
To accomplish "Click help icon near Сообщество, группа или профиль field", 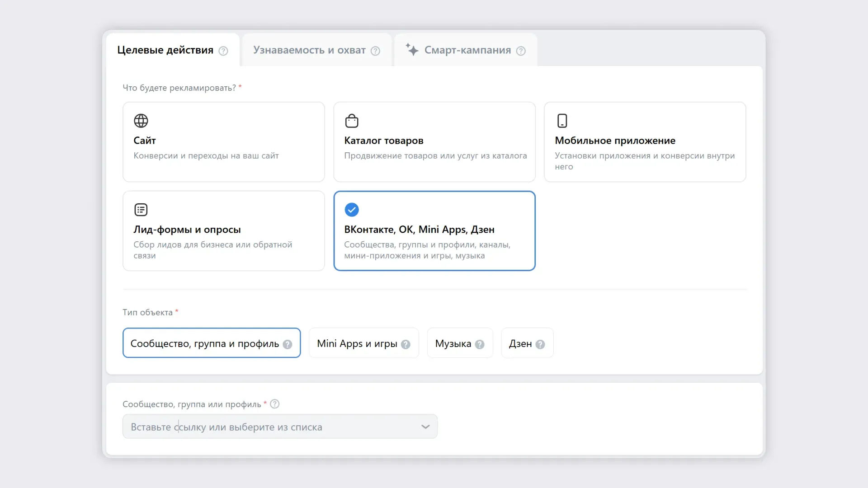I will point(274,404).
